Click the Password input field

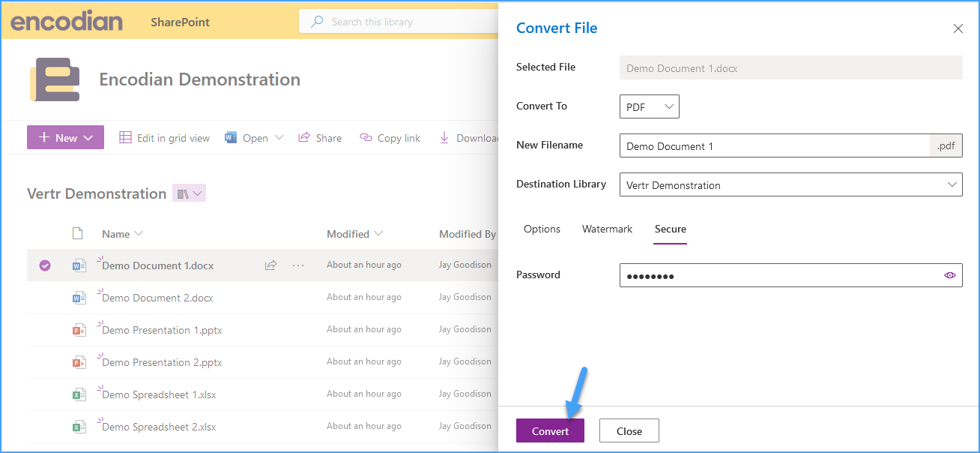[791, 275]
